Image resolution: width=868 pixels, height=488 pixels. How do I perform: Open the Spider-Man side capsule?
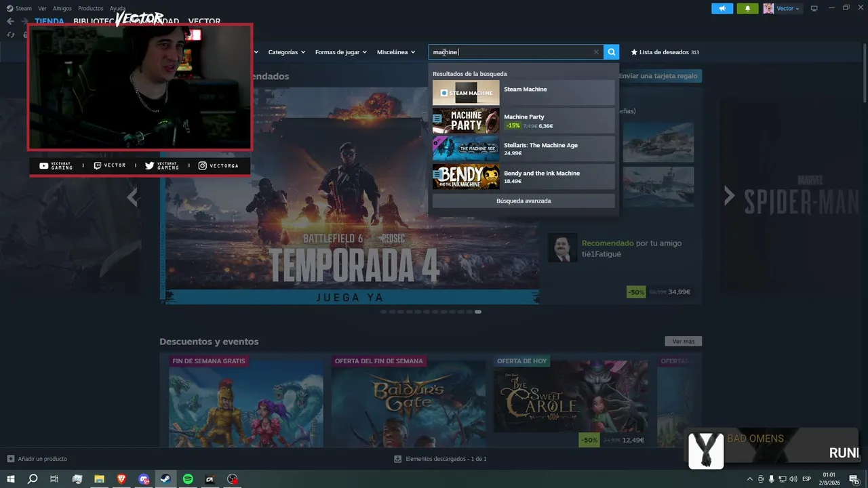[x=794, y=196]
